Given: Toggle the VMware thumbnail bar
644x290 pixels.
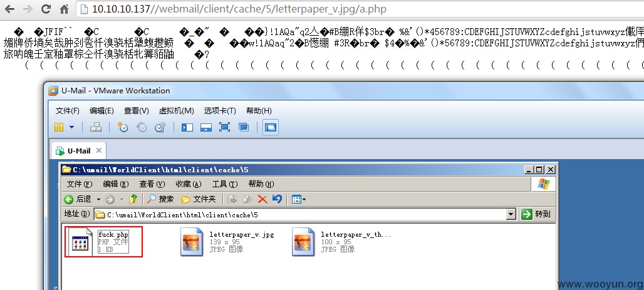Looking at the screenshot, I should pos(205,127).
